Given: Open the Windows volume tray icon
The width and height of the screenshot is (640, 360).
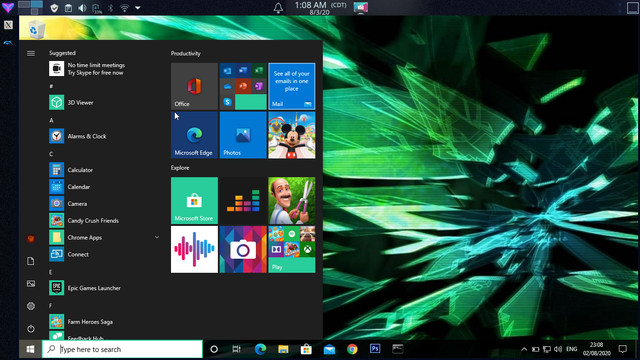Looking at the screenshot, I should (x=558, y=349).
